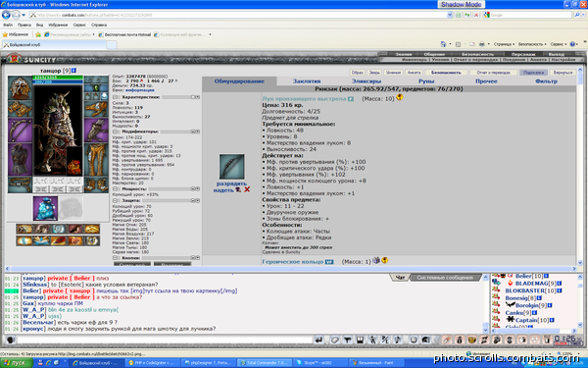
Task: Click the надеть link under bow
Action: coord(223,190)
